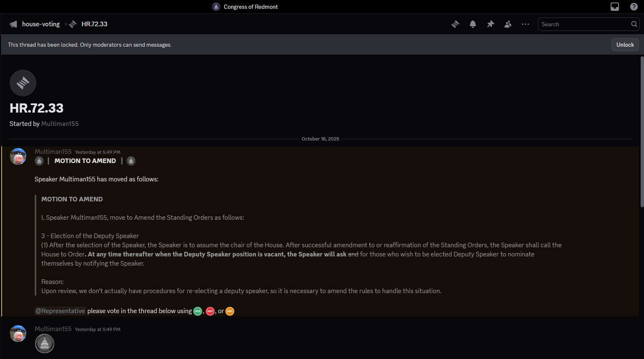Click the search magnifier icon
Screen dimensions: 644x359
click(x=634, y=24)
